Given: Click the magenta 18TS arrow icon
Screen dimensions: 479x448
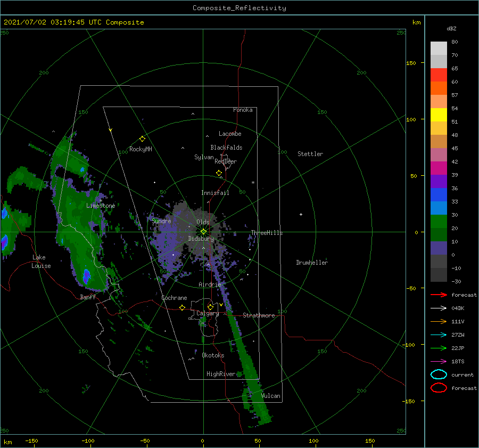Looking at the screenshot, I should [x=439, y=362].
